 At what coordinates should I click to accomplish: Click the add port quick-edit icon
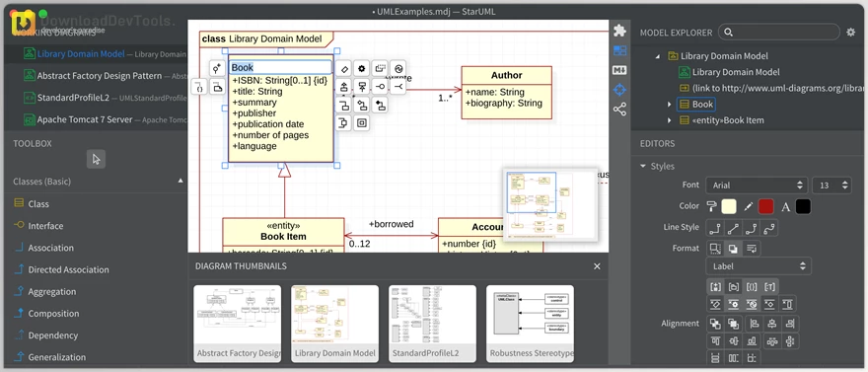click(x=344, y=123)
